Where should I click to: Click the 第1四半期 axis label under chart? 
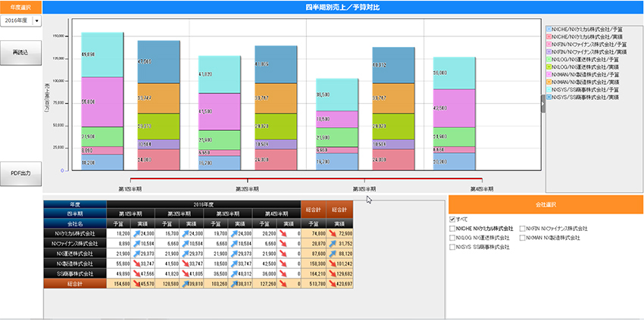[130, 189]
